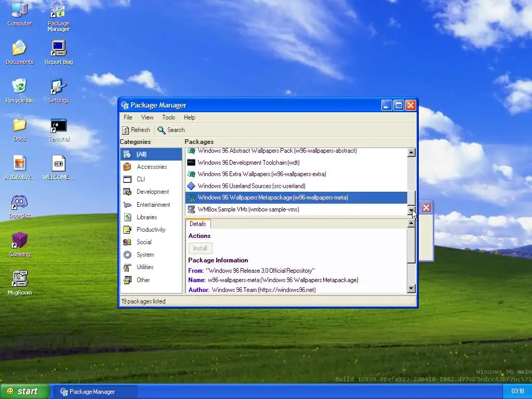This screenshot has height=399, width=532.
Task: Select the Development category
Action: pos(151,192)
